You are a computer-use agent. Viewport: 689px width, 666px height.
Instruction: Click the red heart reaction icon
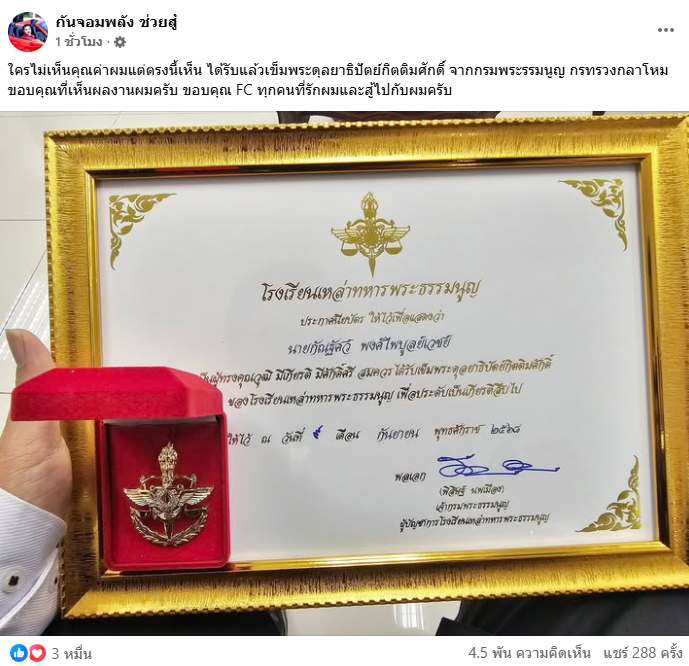click(x=37, y=653)
